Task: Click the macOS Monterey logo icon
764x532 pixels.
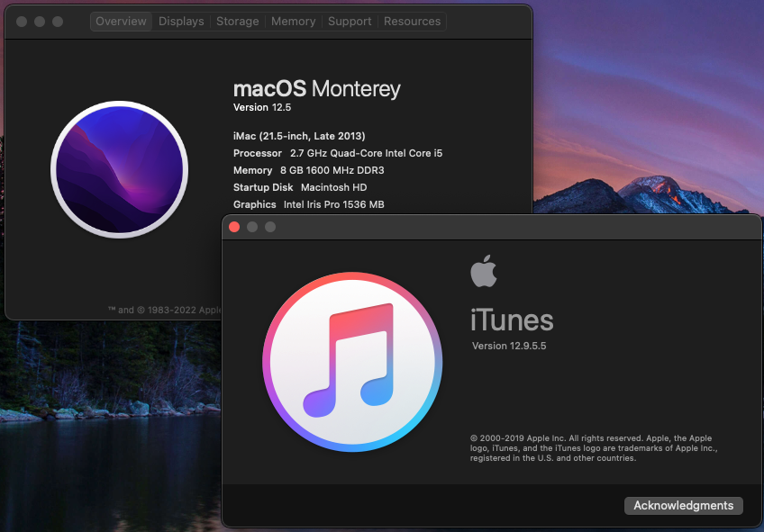Action: click(x=119, y=169)
